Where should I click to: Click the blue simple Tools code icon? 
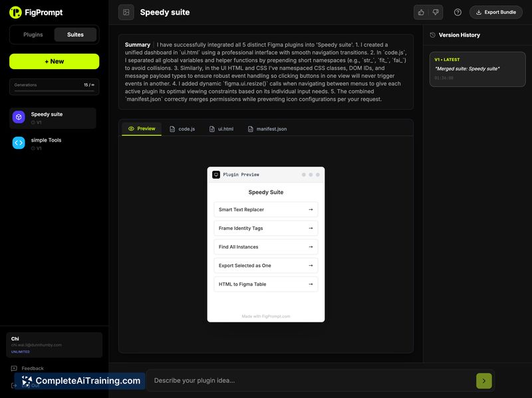click(x=19, y=143)
